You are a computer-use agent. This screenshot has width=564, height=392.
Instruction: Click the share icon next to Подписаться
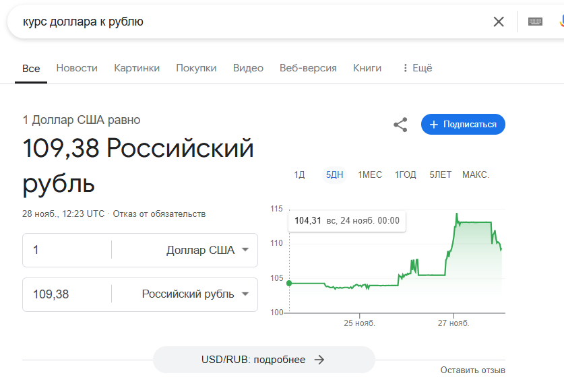tap(400, 125)
